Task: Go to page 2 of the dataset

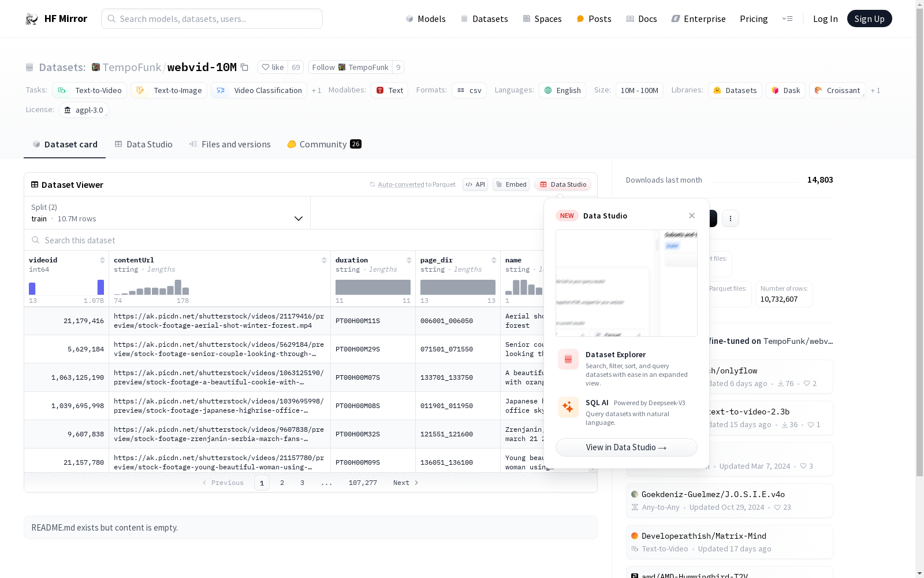Action: click(x=282, y=483)
